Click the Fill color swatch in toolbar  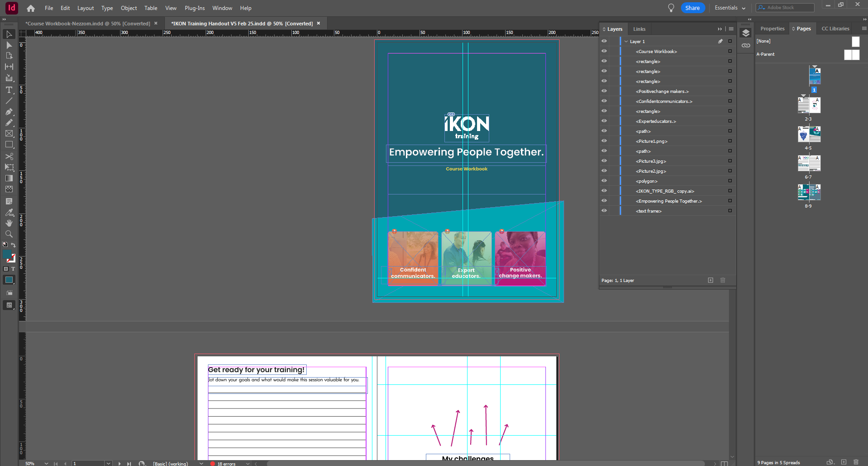(7, 255)
